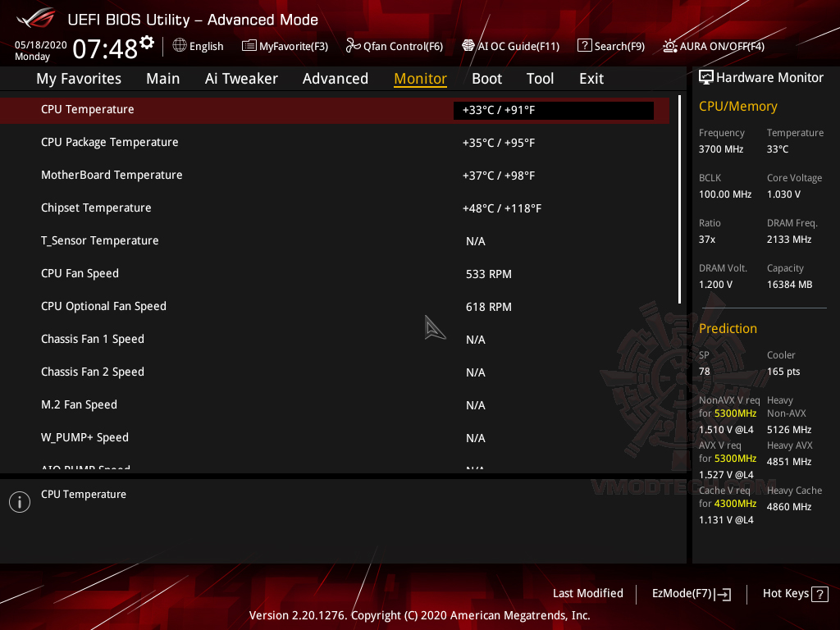The height and width of the screenshot is (630, 840).
Task: Switch to EzMode(F7) exit arrow icon
Action: (723, 594)
